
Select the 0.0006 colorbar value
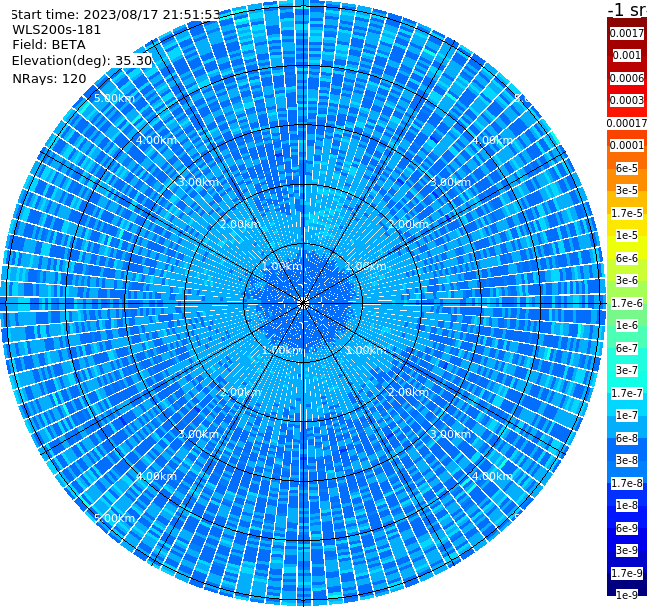pos(627,78)
